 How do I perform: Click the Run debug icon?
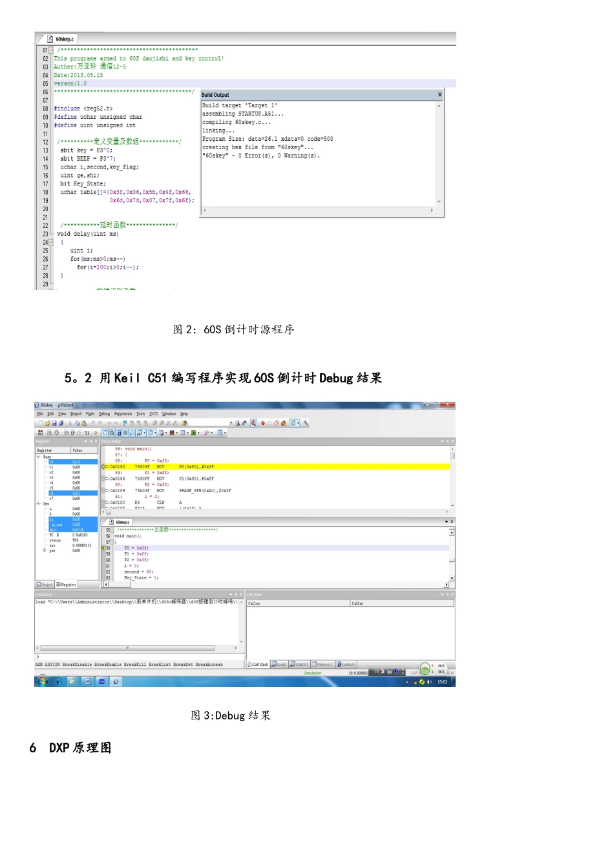click(50, 433)
